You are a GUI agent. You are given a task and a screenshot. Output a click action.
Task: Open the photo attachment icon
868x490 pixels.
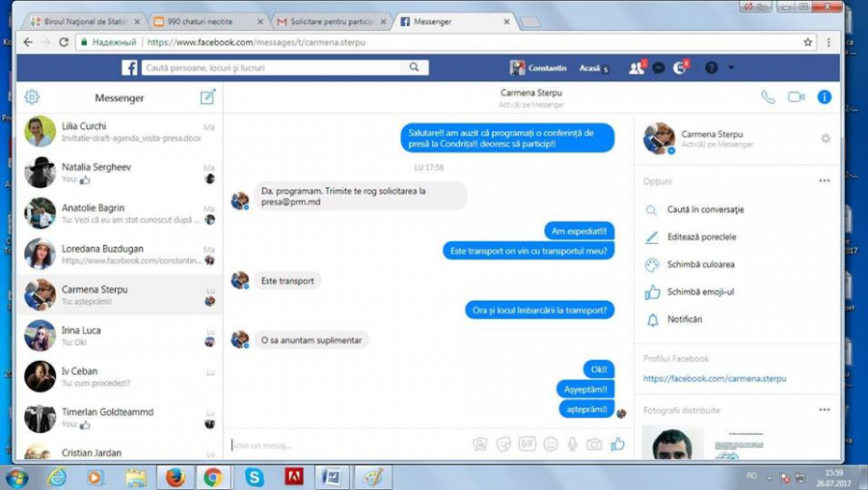coord(480,444)
